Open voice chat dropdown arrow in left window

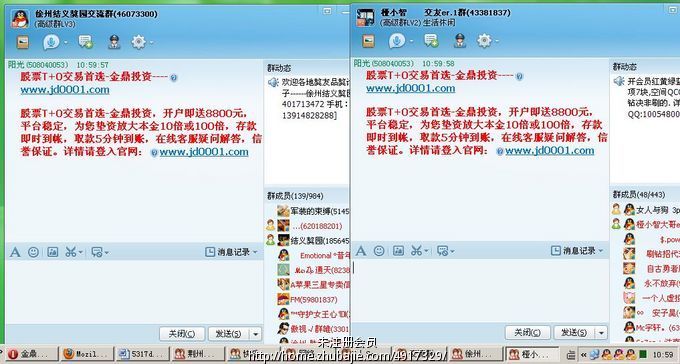click(x=66, y=43)
